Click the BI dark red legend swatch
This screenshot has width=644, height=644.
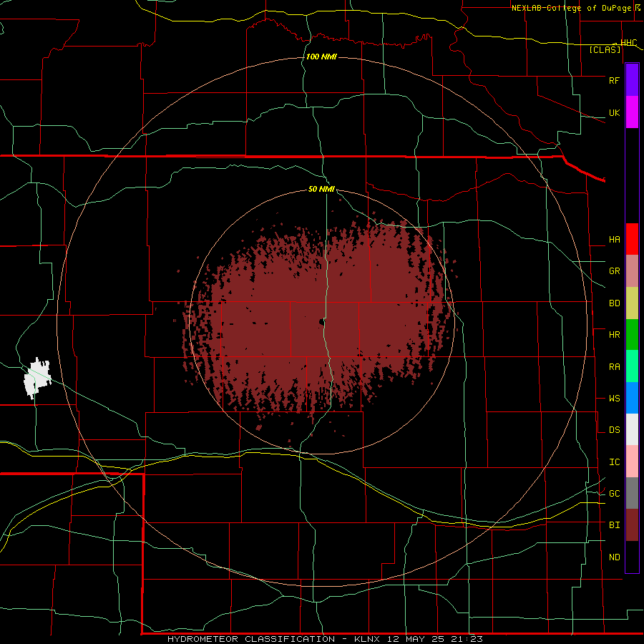[x=632, y=525]
